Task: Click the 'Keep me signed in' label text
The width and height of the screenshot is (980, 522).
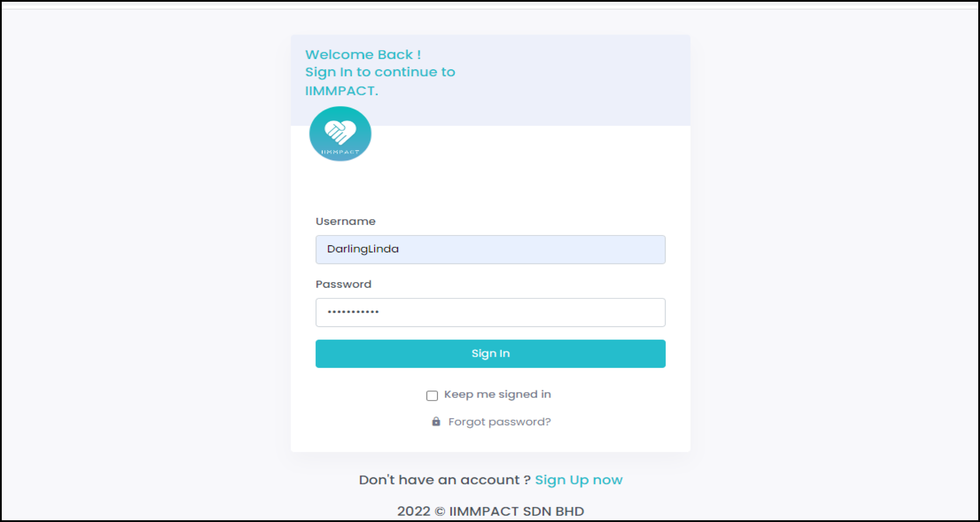Action: (x=497, y=394)
